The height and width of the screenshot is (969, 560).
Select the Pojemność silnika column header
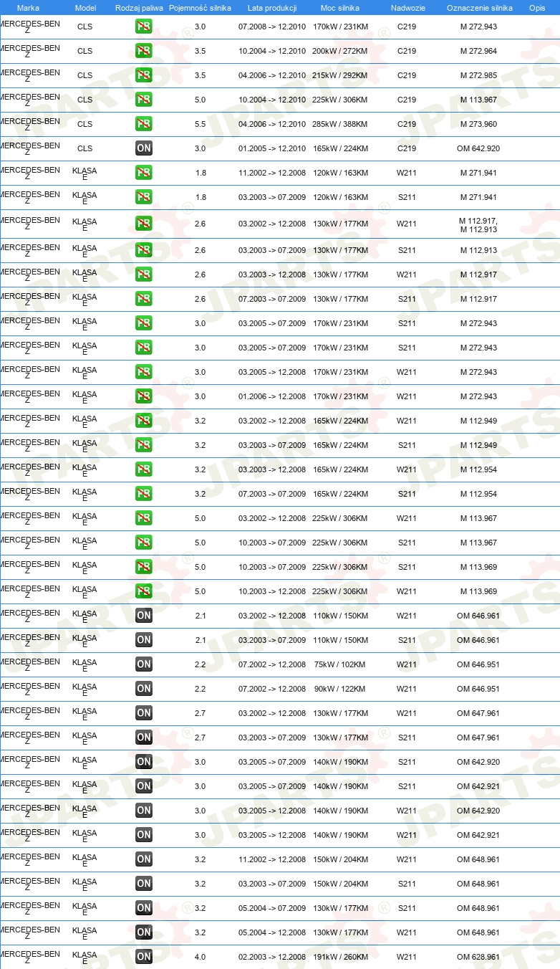tap(200, 8)
